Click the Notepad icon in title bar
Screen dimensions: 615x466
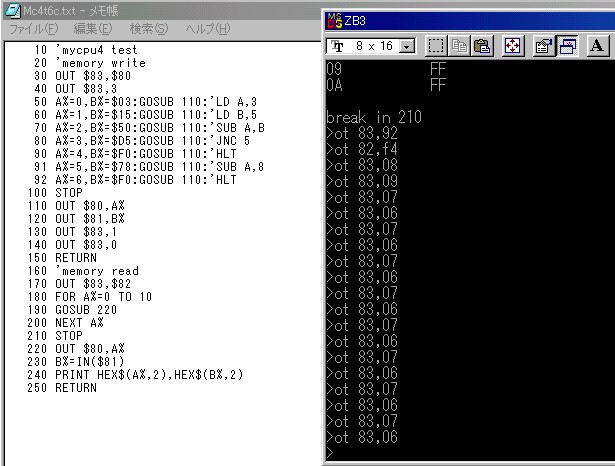click(10, 9)
